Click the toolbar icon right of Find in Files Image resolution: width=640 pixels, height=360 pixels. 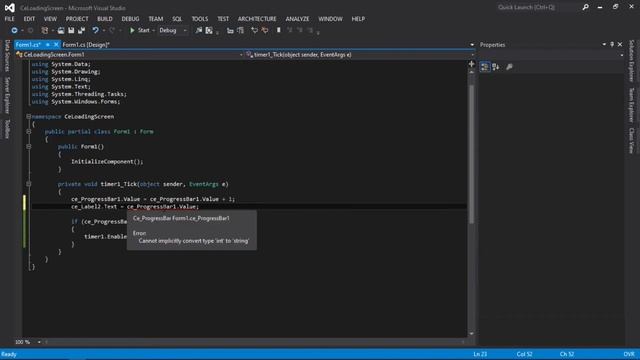click(209, 31)
